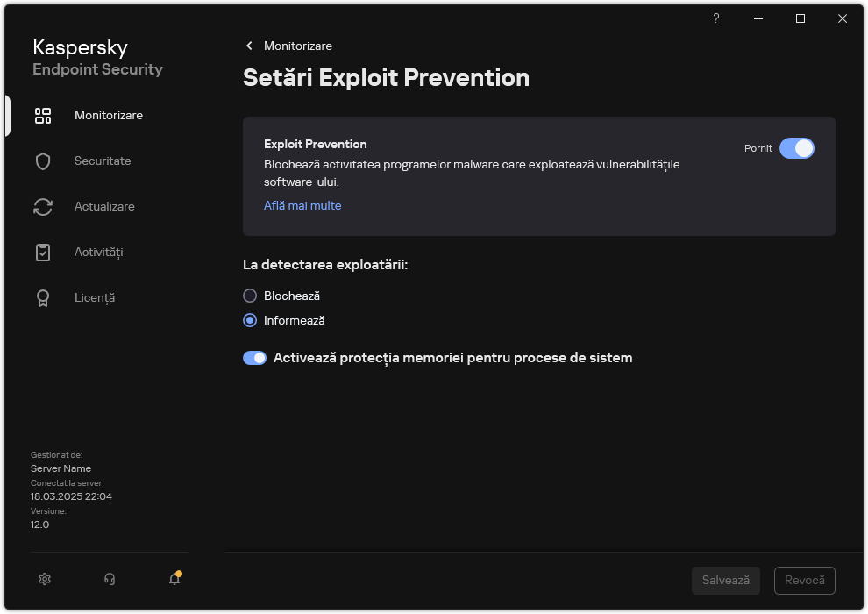The width and height of the screenshot is (868, 614).
Task: Select the Informează option
Action: click(x=250, y=320)
